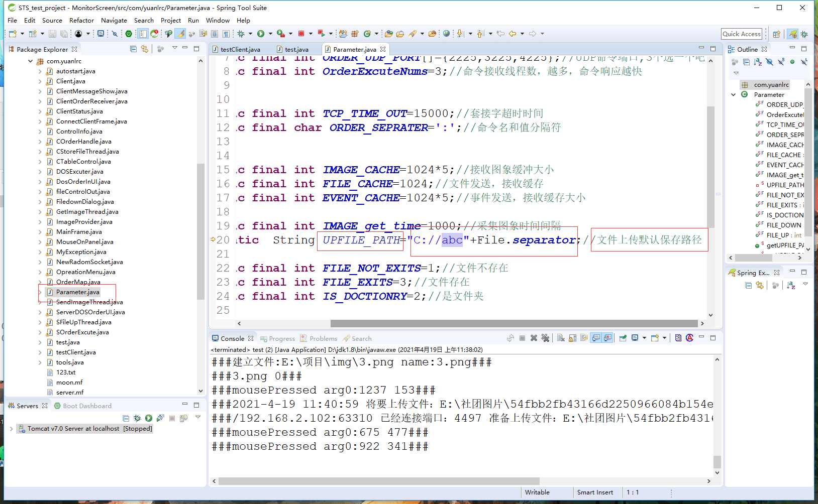Open the Debug button dropdown arrow
The image size is (818, 504).
[x=250, y=34]
